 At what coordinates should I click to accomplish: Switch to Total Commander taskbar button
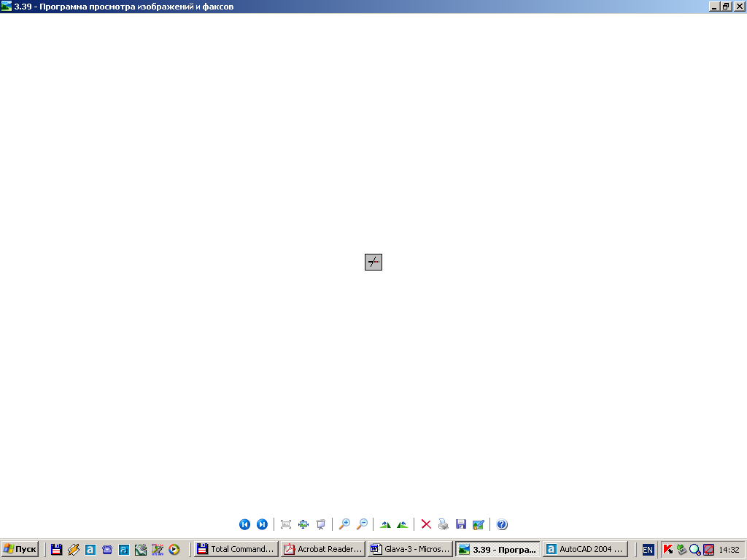(236, 549)
